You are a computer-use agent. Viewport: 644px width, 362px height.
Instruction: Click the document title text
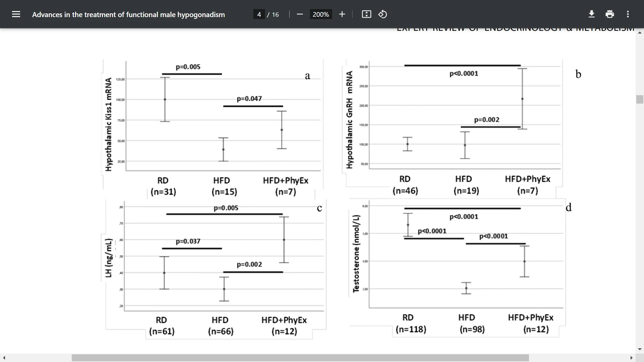coord(128,14)
